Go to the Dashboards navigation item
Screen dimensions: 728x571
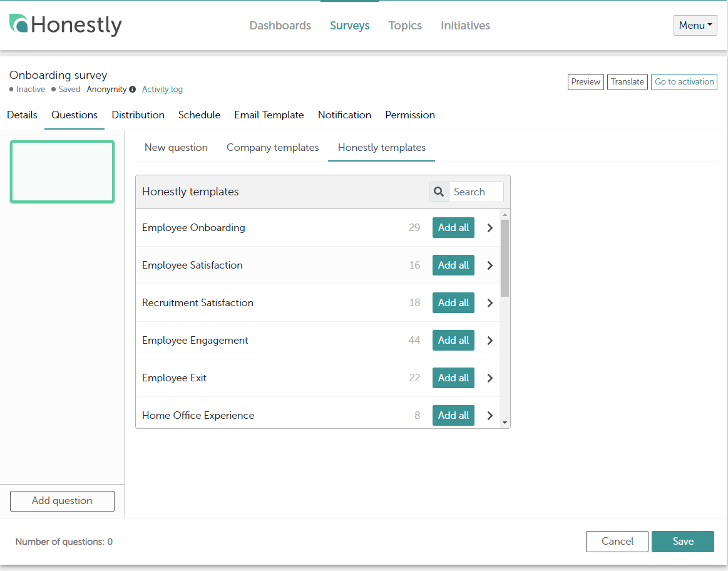point(280,26)
